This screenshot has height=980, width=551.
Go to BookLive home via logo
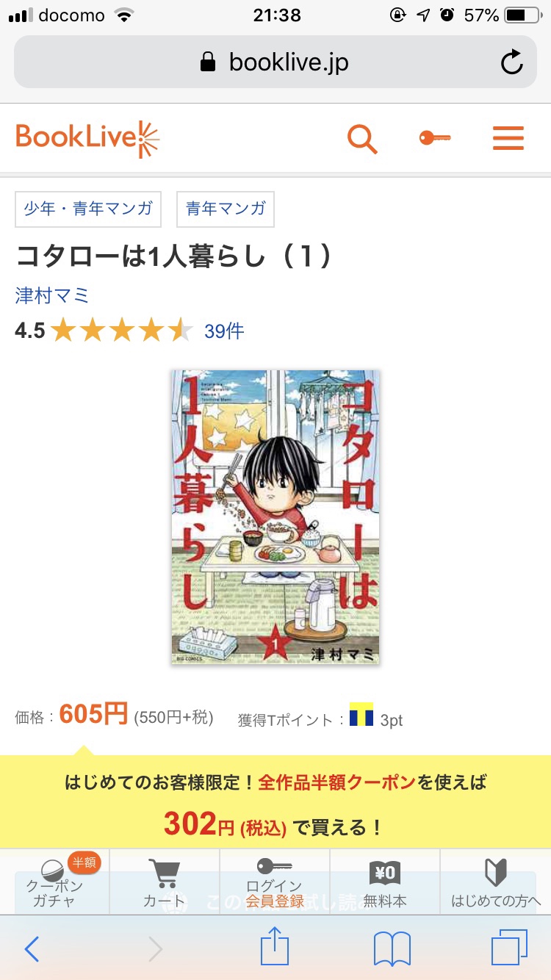point(87,139)
